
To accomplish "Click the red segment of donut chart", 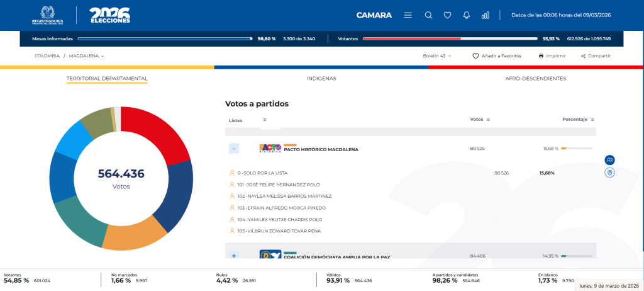I will [x=158, y=133].
